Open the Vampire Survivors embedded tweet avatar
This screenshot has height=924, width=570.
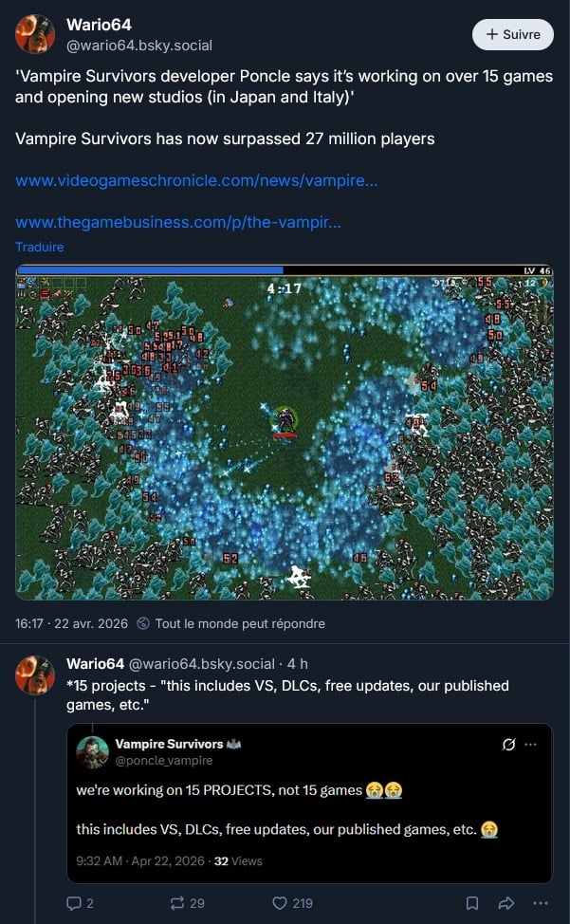point(92,752)
